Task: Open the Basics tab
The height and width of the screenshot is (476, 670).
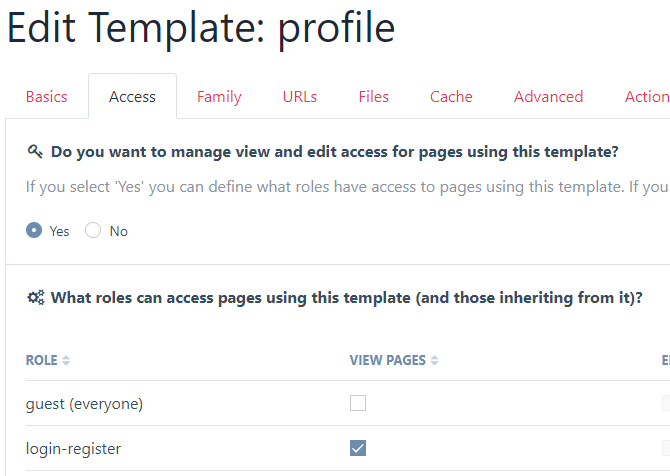Action: pos(46,97)
